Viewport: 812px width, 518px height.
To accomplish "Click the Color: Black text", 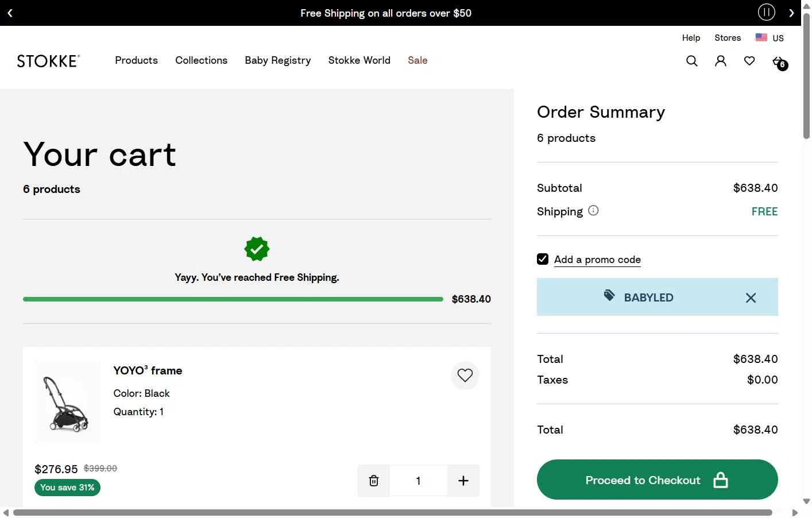I will [x=141, y=393].
